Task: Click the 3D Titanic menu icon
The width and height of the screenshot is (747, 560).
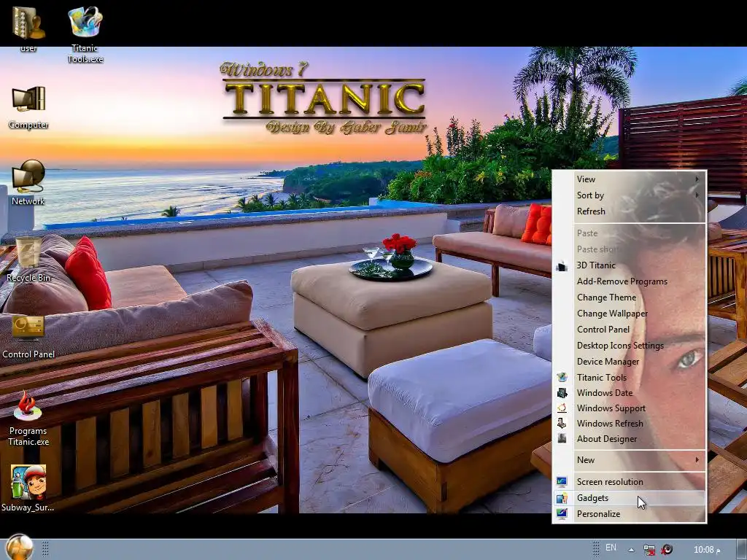Action: 562,265
